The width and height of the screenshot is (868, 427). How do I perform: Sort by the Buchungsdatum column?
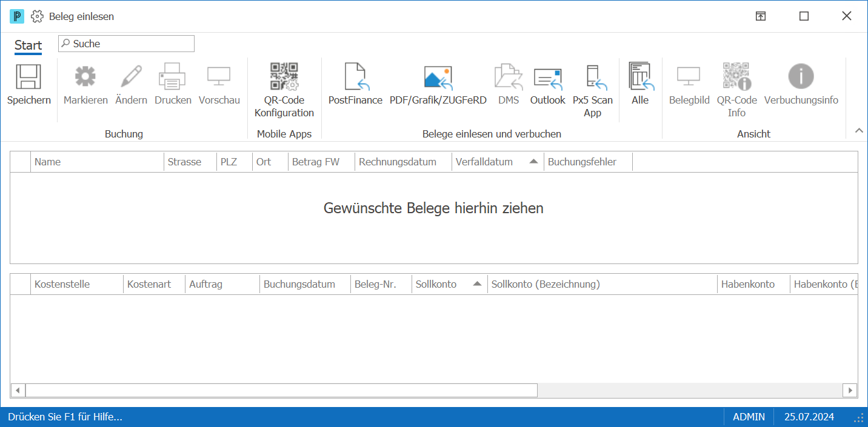coord(305,284)
